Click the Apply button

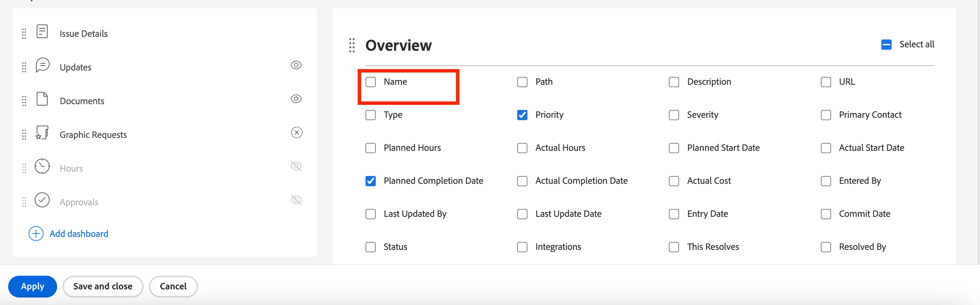tap(32, 286)
